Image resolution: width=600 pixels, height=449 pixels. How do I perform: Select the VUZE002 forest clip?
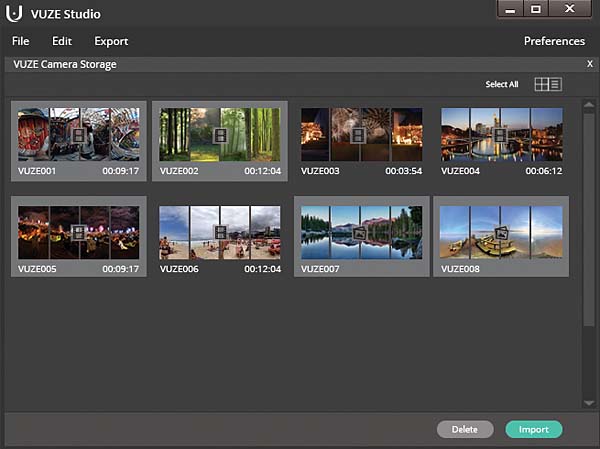[x=220, y=134]
